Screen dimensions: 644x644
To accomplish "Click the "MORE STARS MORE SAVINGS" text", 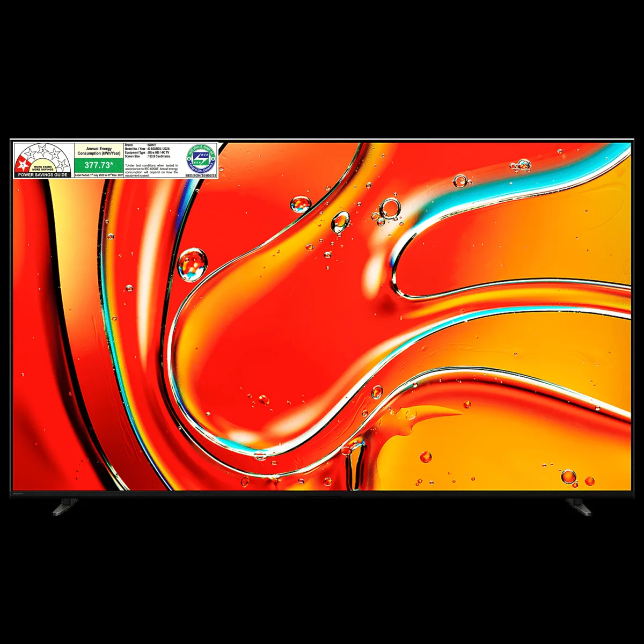I will (43, 169).
